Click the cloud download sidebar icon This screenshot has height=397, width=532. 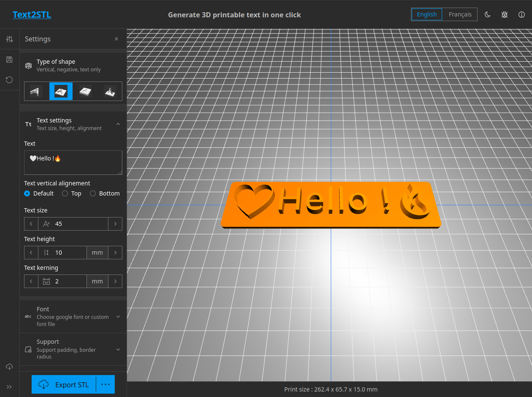pos(9,367)
